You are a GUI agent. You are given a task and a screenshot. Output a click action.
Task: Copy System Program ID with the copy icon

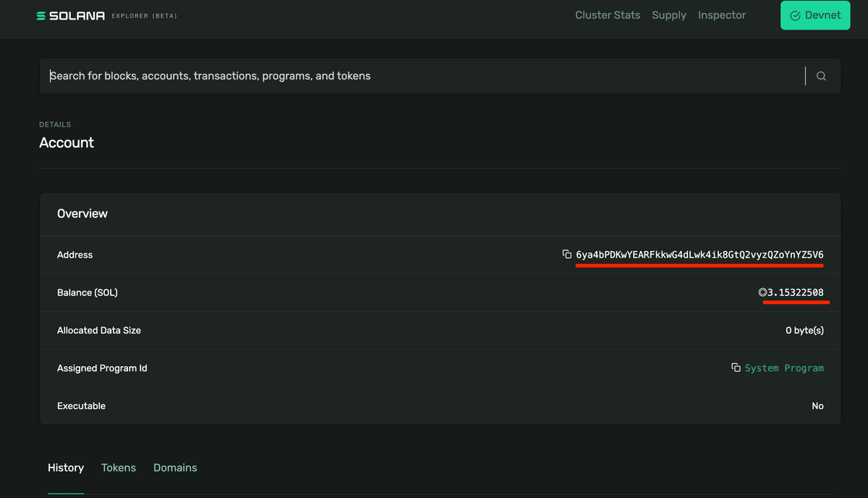click(x=736, y=368)
